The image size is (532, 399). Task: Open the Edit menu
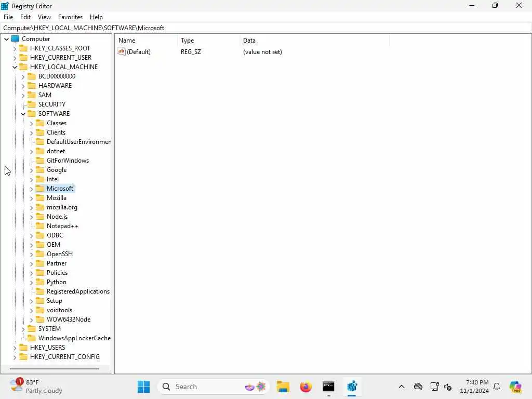[25, 17]
